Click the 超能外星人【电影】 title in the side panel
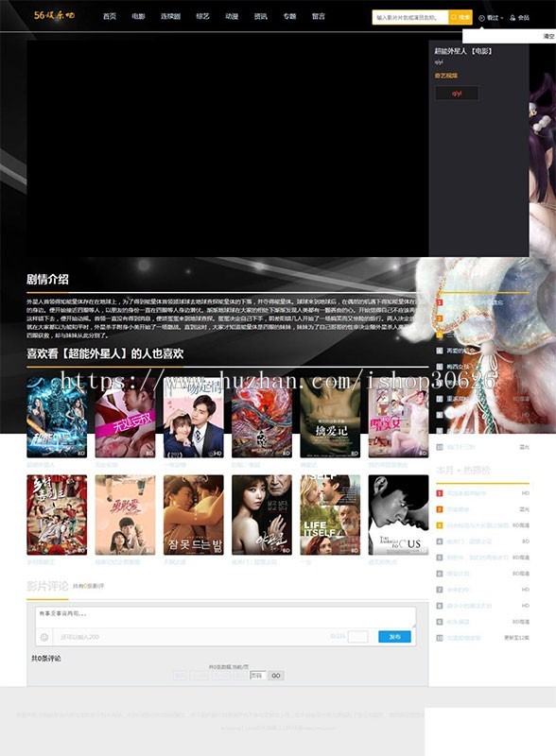 point(462,51)
